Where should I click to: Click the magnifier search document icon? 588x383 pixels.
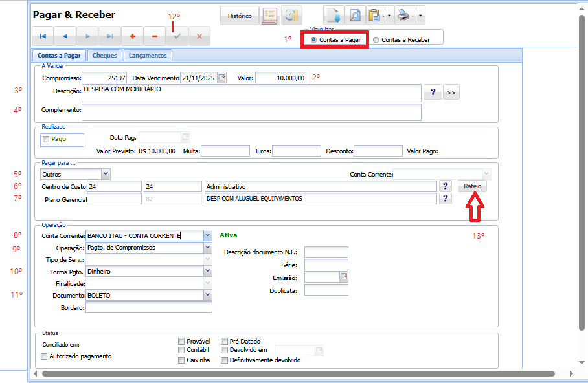pyautogui.click(x=356, y=14)
